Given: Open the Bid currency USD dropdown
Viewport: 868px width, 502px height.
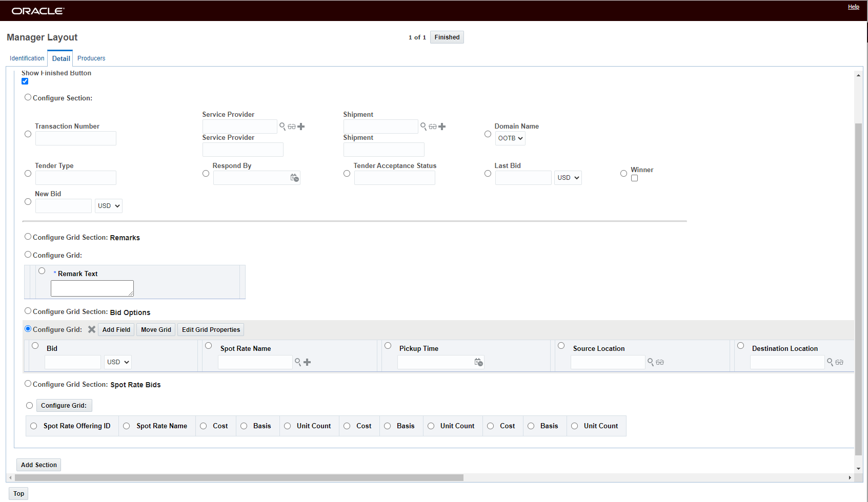Looking at the screenshot, I should (x=118, y=362).
